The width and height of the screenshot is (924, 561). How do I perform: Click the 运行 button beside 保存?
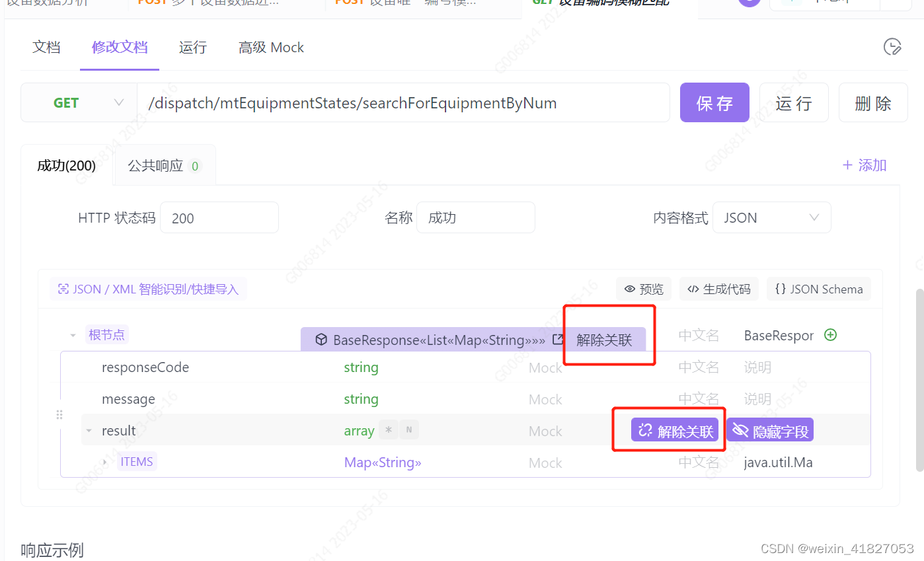(x=794, y=102)
